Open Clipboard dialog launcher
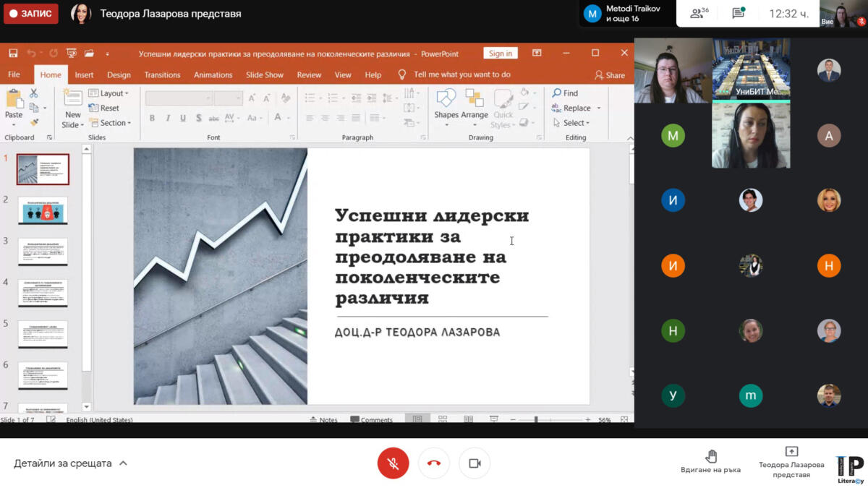868x488 pixels. pos(50,137)
